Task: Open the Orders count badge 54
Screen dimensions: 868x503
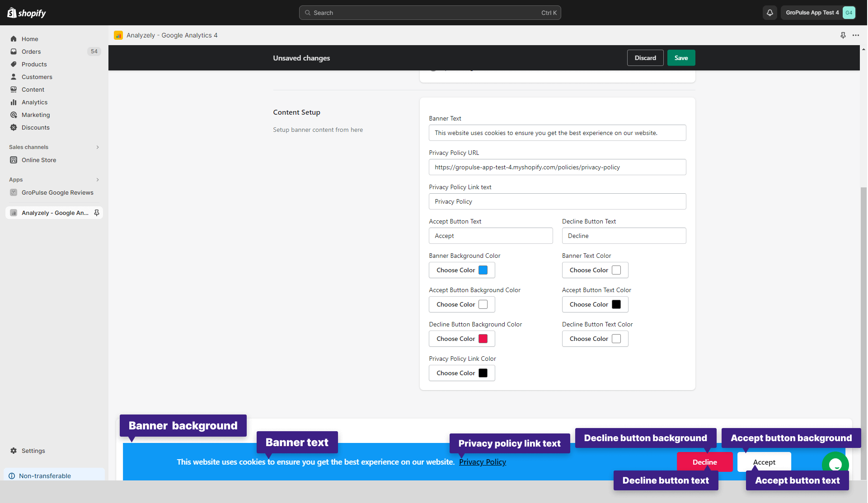Action: tap(94, 51)
